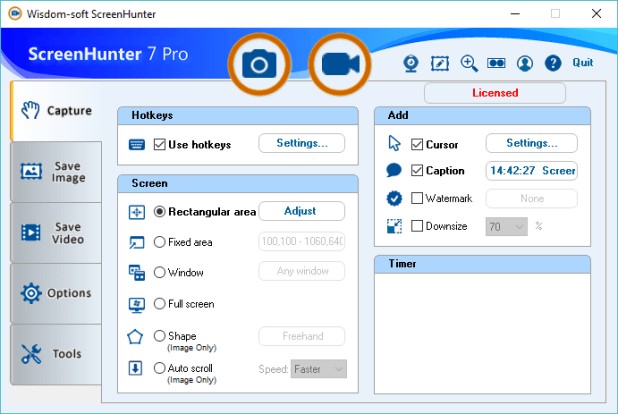Open the image editor icon
This screenshot has height=414, width=618.
(440, 63)
